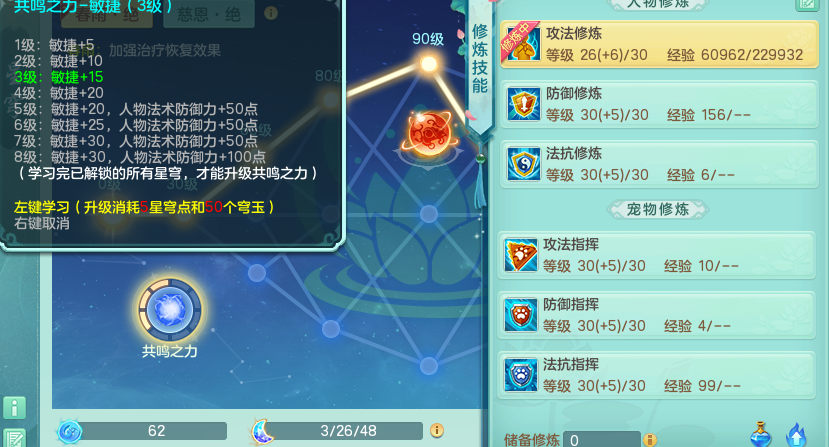
Task: Click the 防御指挥 paw shield icon
Action: [521, 315]
